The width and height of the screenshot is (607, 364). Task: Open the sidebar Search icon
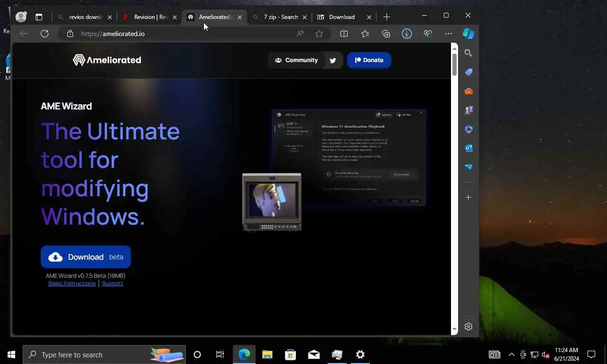[469, 53]
